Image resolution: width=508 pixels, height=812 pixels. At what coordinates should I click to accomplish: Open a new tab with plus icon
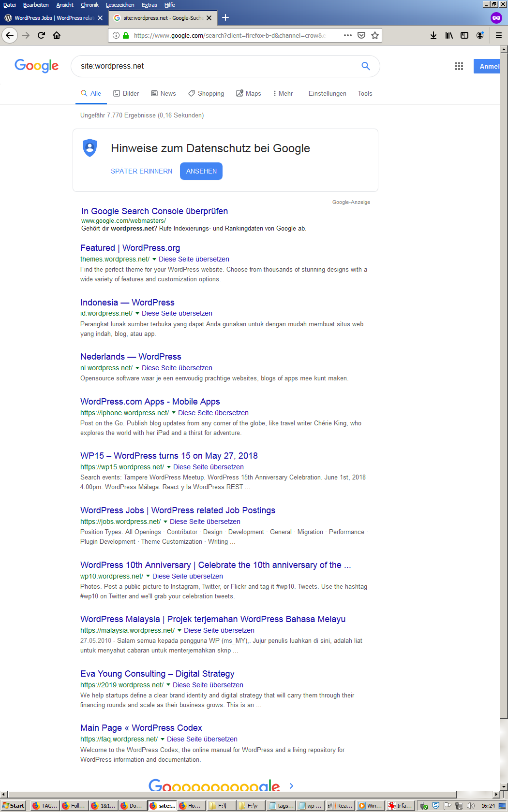pos(225,18)
